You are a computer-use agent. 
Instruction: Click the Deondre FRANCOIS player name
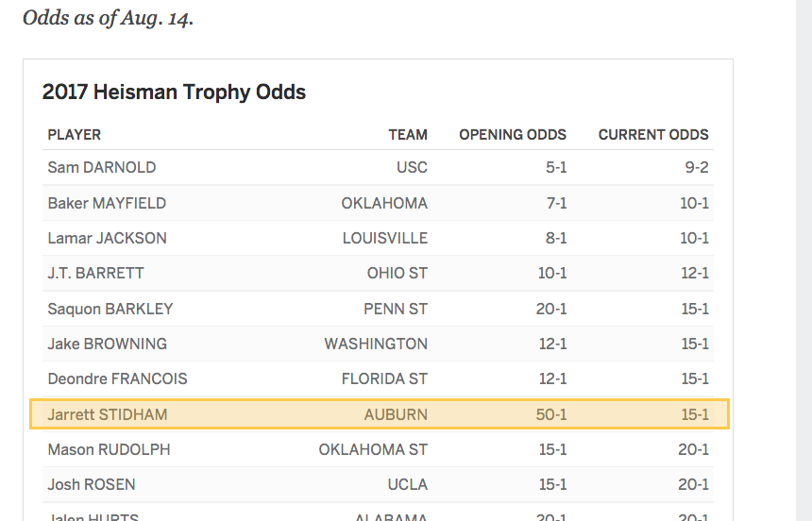tap(118, 378)
